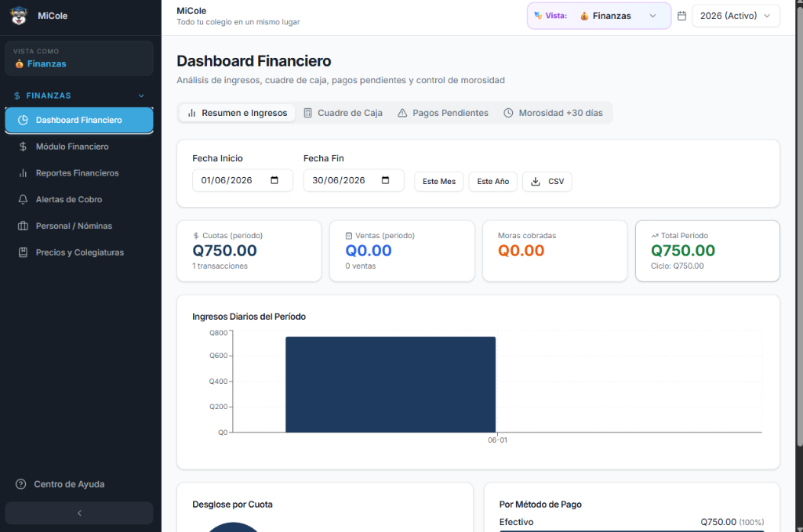Click the bell icon beside Alertas de Cobro
The image size is (803, 532).
[23, 200]
